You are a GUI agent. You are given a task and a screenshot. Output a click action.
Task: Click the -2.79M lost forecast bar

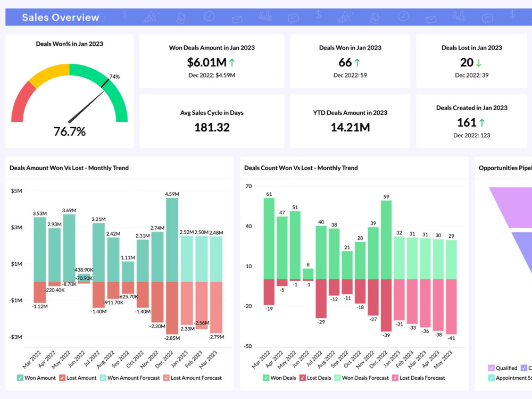216,307
